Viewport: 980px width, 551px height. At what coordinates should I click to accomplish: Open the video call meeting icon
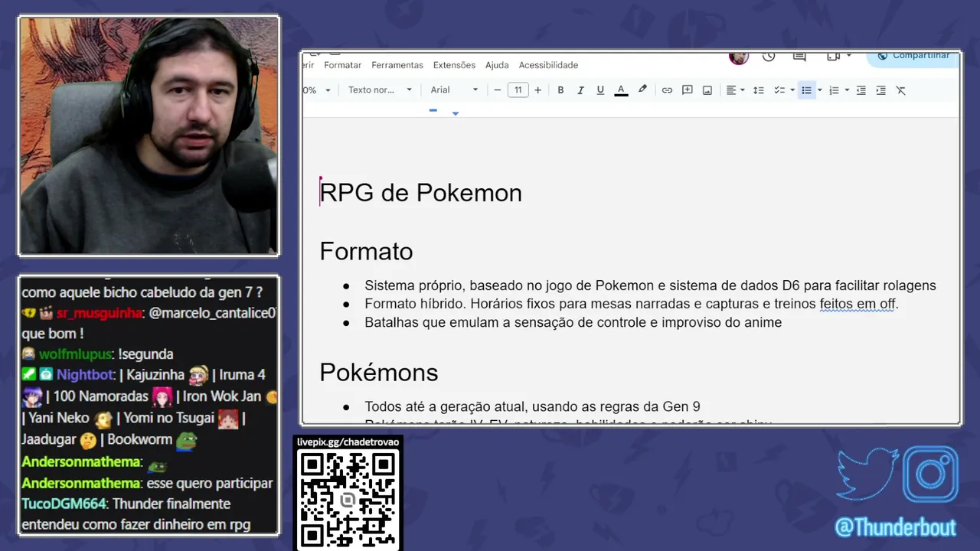[x=834, y=57]
